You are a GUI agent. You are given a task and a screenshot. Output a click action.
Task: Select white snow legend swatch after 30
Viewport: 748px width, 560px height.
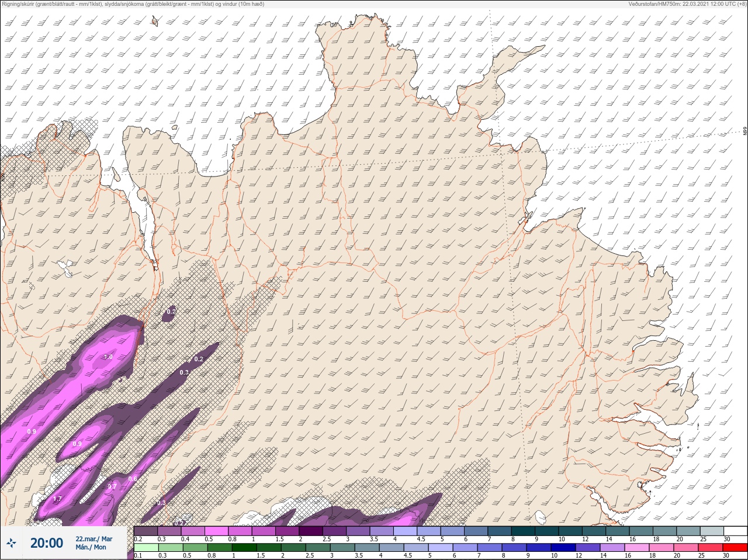point(736,531)
